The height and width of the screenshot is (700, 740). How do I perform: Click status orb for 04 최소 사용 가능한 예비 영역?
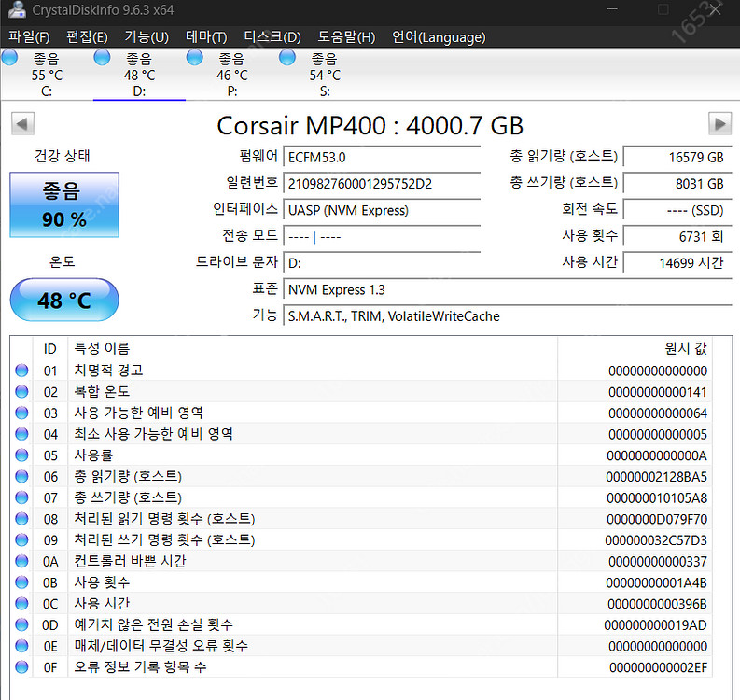coord(21,434)
